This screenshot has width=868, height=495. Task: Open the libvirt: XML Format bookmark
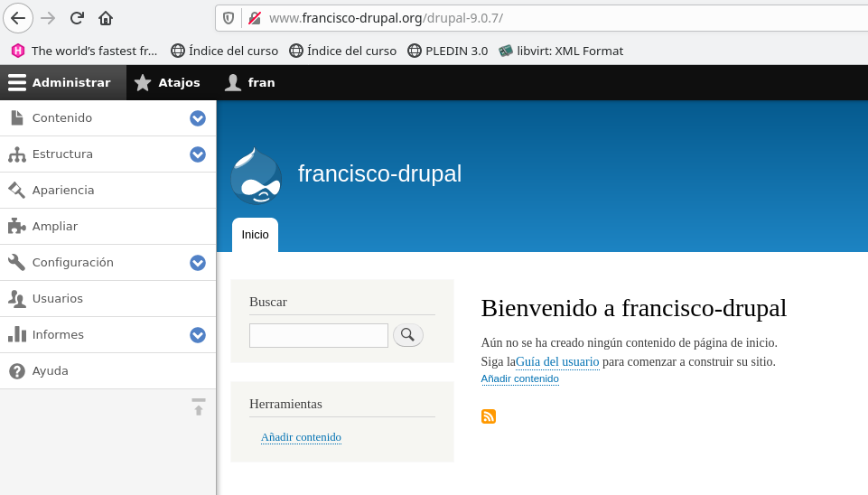click(561, 51)
